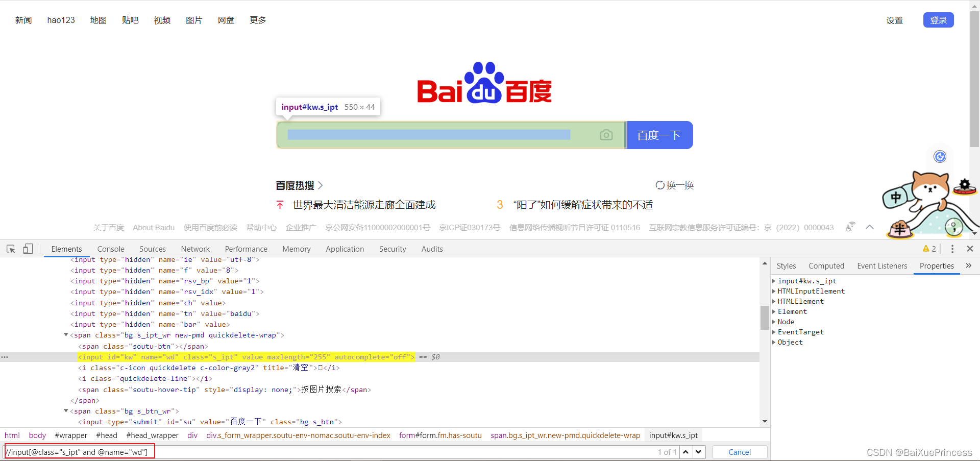Image resolution: width=980 pixels, height=461 pixels.
Task: Click the top-ranked red arrow hot item icon
Action: pos(280,205)
